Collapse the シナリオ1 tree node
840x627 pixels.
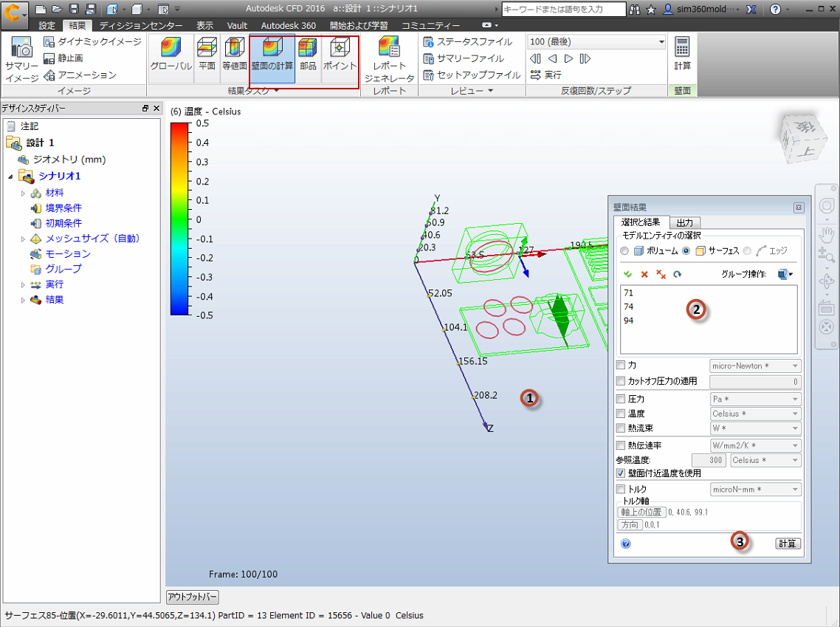click(10, 177)
